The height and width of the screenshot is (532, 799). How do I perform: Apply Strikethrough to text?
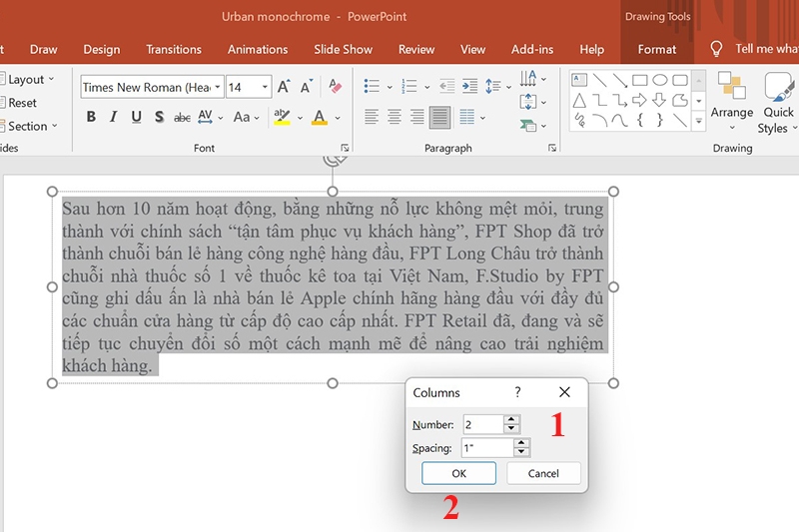pyautogui.click(x=182, y=117)
